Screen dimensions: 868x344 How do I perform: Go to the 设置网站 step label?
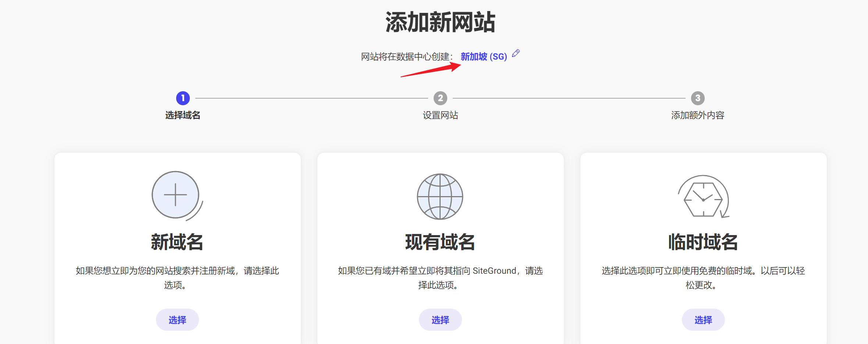click(x=440, y=115)
